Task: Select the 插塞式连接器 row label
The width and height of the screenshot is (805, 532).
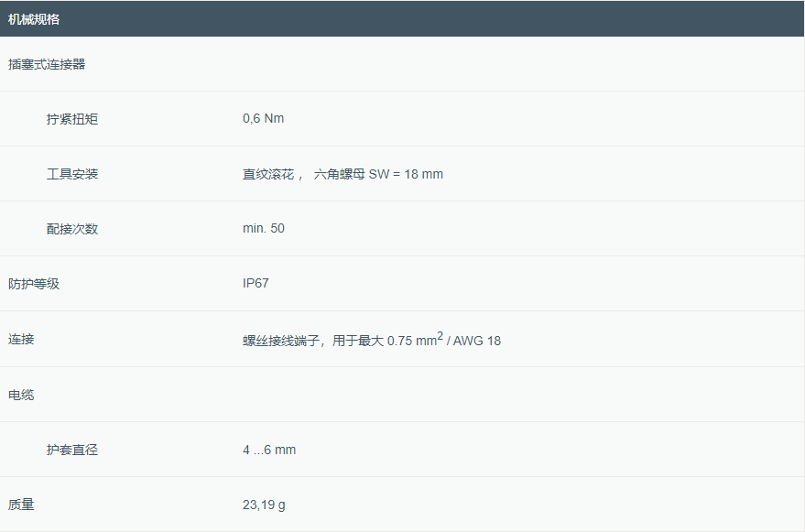Action: pos(47,64)
